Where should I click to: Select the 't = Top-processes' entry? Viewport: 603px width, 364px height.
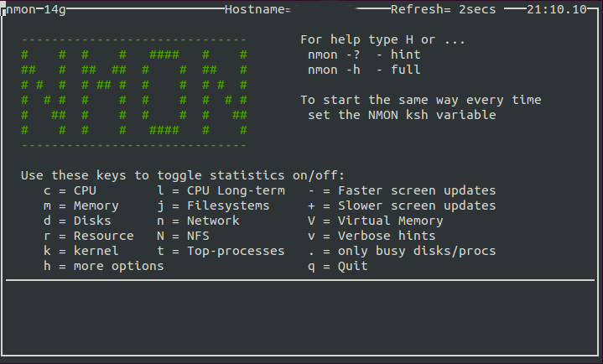click(221, 251)
